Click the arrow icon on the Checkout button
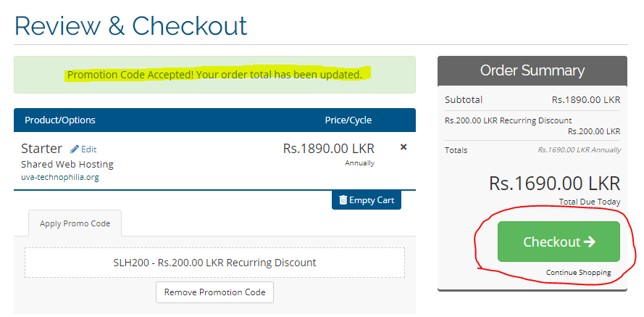 point(590,242)
